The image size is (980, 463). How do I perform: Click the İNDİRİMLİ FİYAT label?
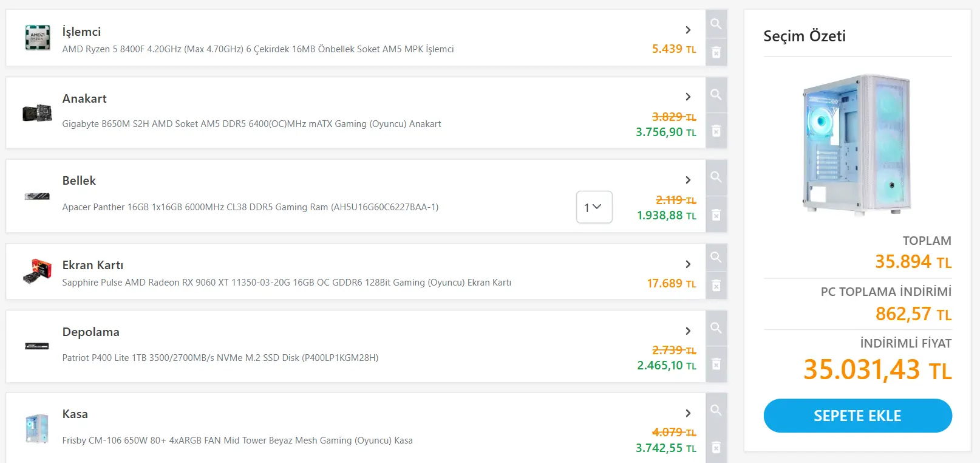(906, 343)
